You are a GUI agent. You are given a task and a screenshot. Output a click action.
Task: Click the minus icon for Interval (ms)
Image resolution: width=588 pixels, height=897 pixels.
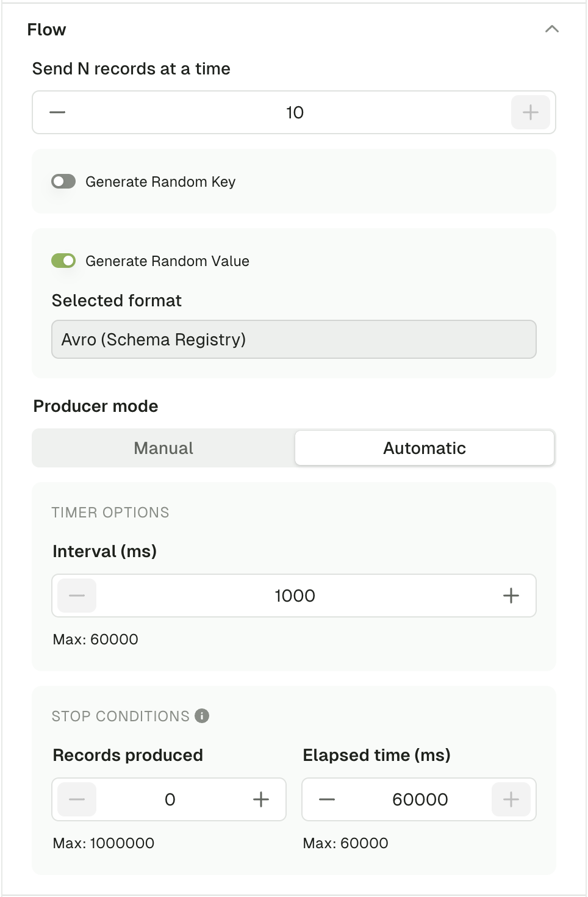(77, 596)
